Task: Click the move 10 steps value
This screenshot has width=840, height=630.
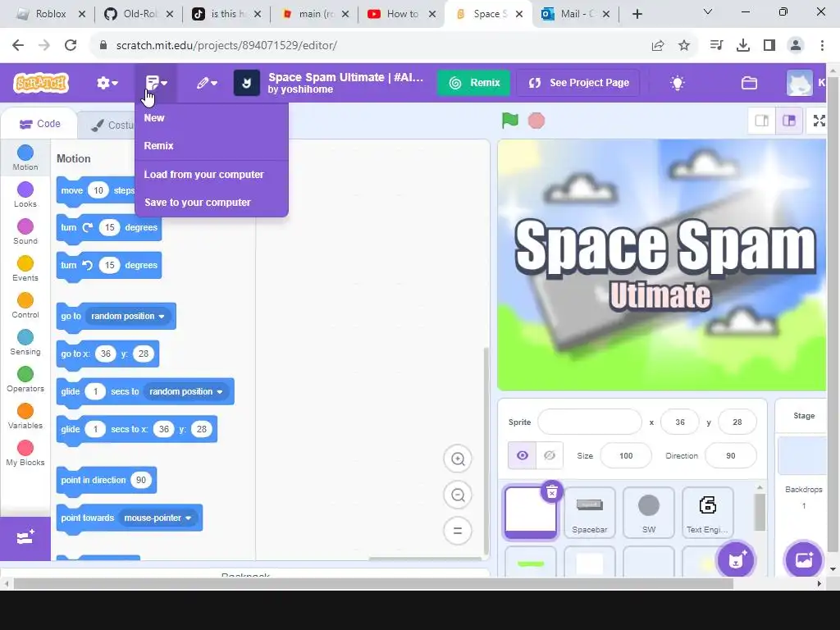Action: point(98,190)
